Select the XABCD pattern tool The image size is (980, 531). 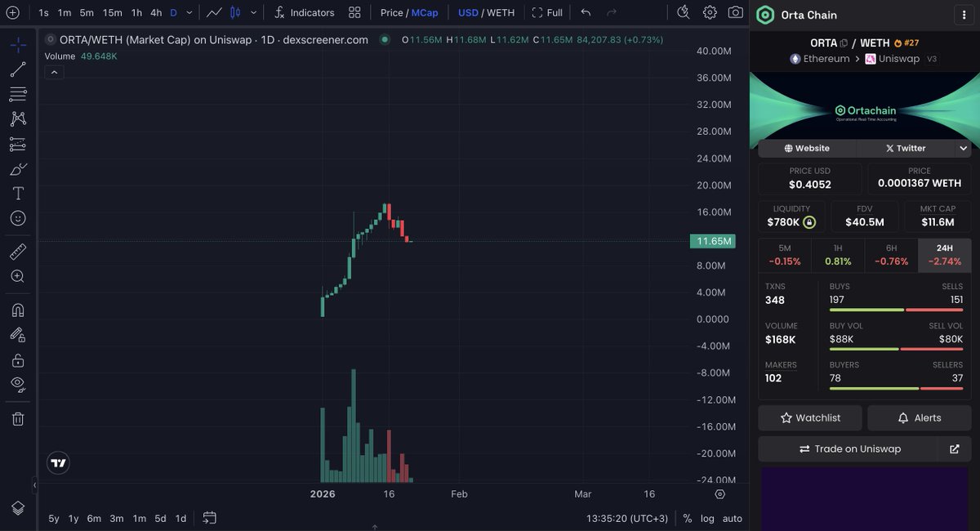(x=18, y=119)
